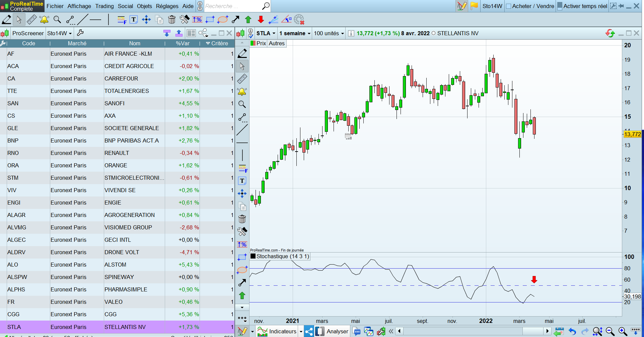The image size is (644, 337).
Task: Open the 100 unités dropdown
Action: pyautogui.click(x=329, y=33)
